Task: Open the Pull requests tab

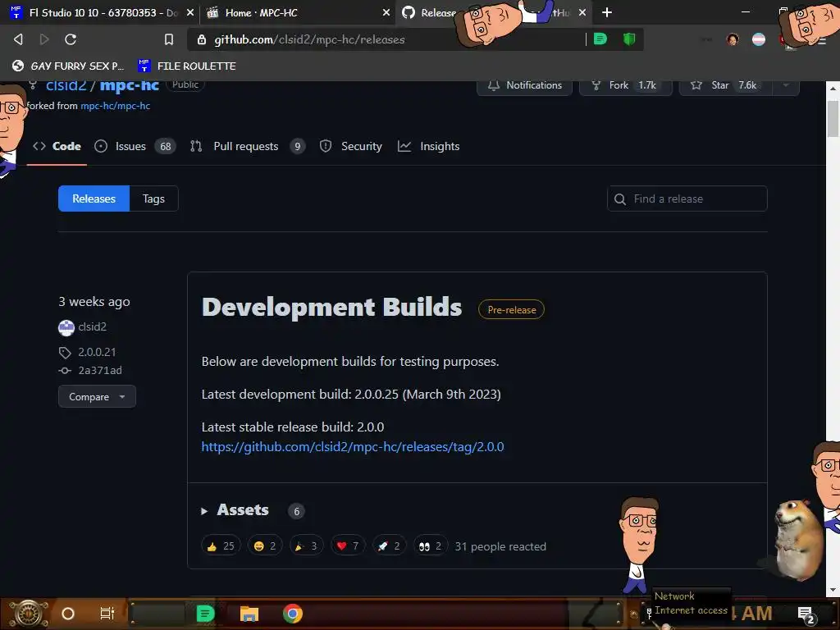Action: (x=248, y=146)
